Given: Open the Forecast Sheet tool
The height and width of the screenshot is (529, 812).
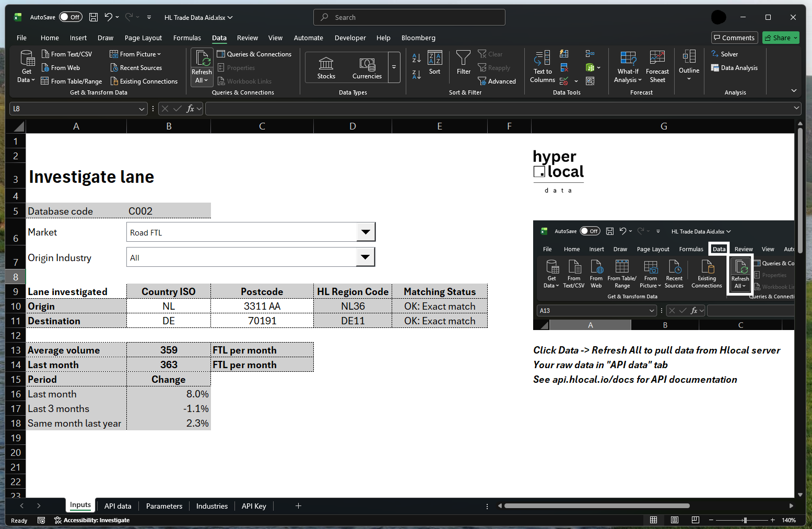Looking at the screenshot, I should (x=657, y=67).
